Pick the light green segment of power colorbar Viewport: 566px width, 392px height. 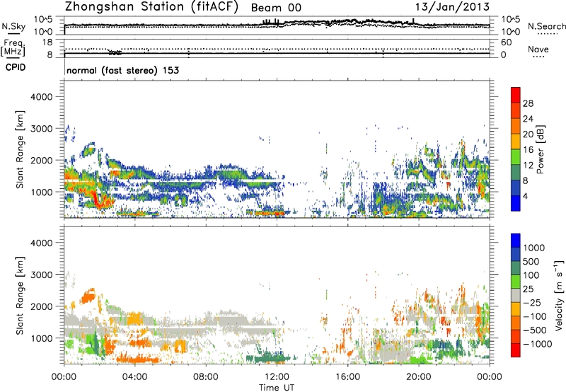[516, 157]
